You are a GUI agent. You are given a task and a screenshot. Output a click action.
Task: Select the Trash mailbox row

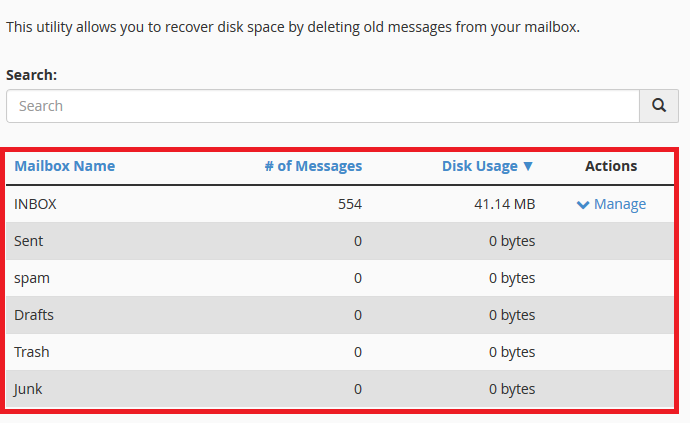pos(340,352)
